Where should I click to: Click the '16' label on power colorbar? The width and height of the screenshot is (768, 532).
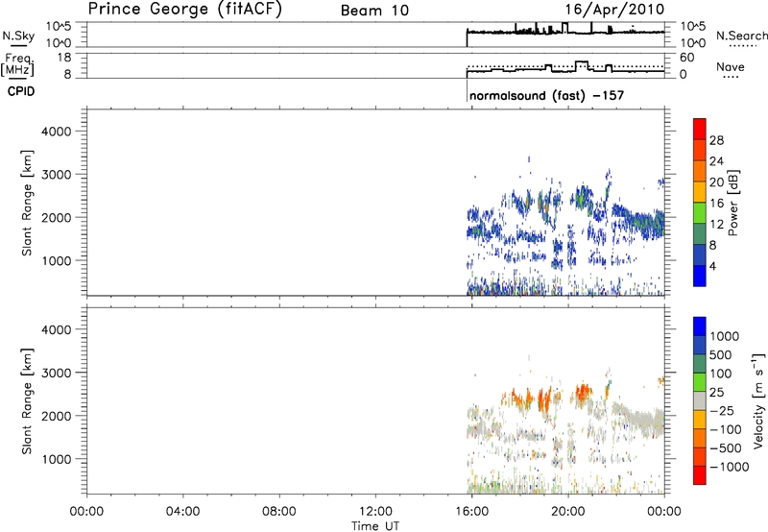click(x=716, y=204)
